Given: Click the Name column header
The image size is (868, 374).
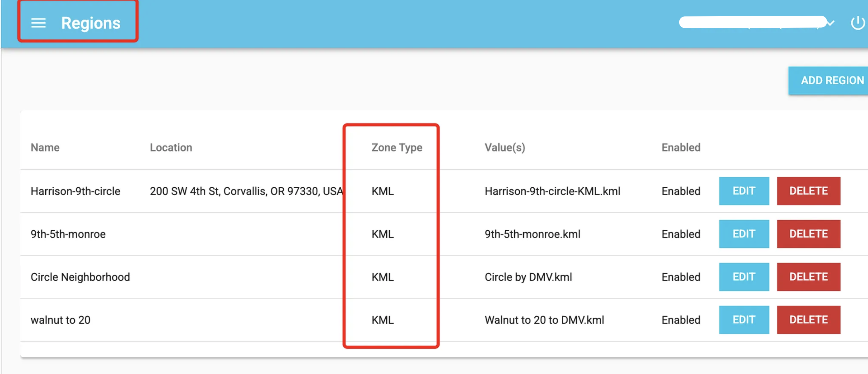Looking at the screenshot, I should click(x=45, y=147).
